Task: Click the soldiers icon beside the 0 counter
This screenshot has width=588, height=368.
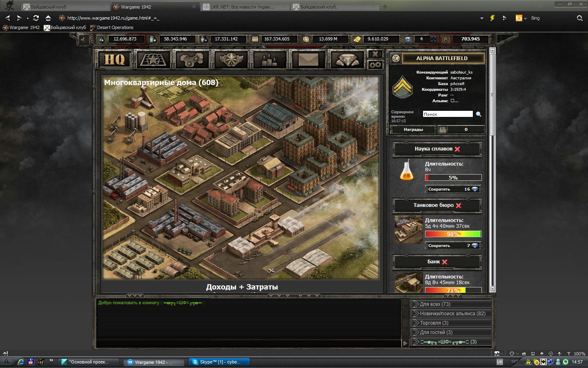Action: (x=442, y=130)
